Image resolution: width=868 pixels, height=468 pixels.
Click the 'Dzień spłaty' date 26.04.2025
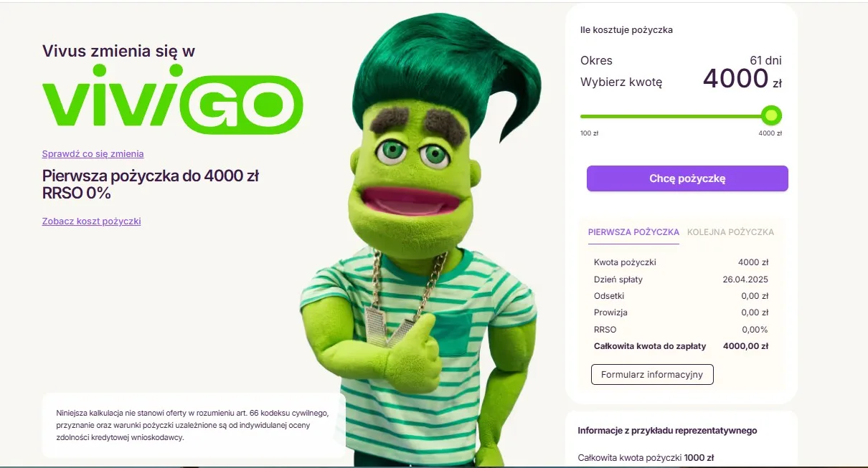(x=745, y=280)
